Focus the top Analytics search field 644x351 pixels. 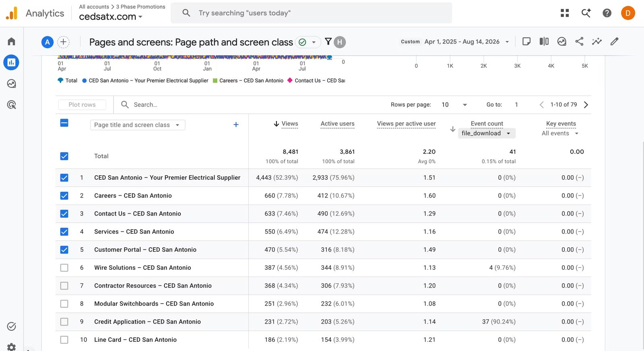pyautogui.click(x=311, y=13)
